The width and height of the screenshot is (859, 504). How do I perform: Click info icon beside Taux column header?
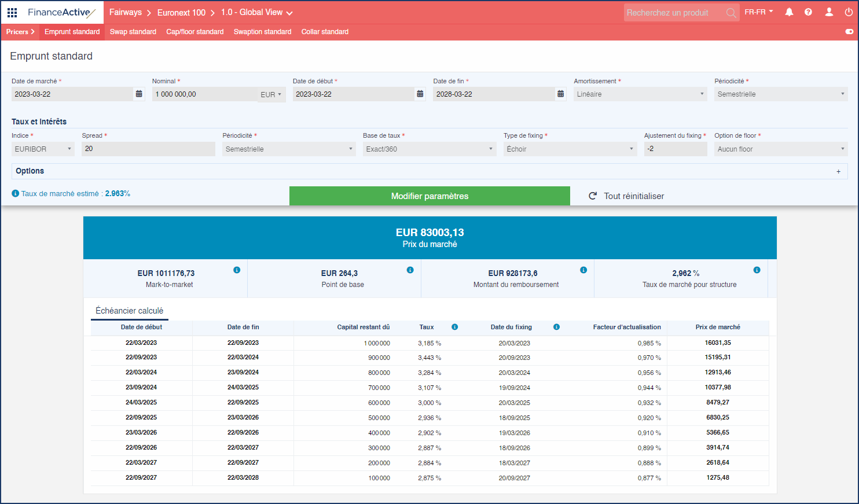point(455,327)
